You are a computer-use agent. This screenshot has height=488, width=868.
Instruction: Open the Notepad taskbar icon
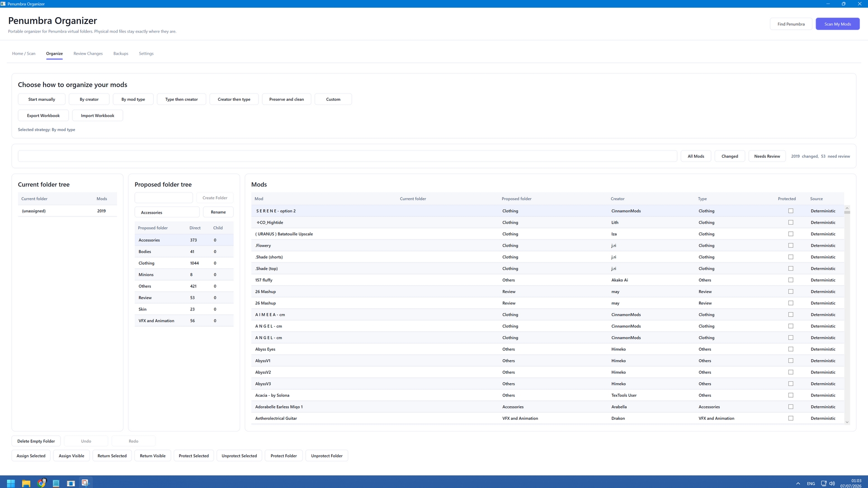56,483
